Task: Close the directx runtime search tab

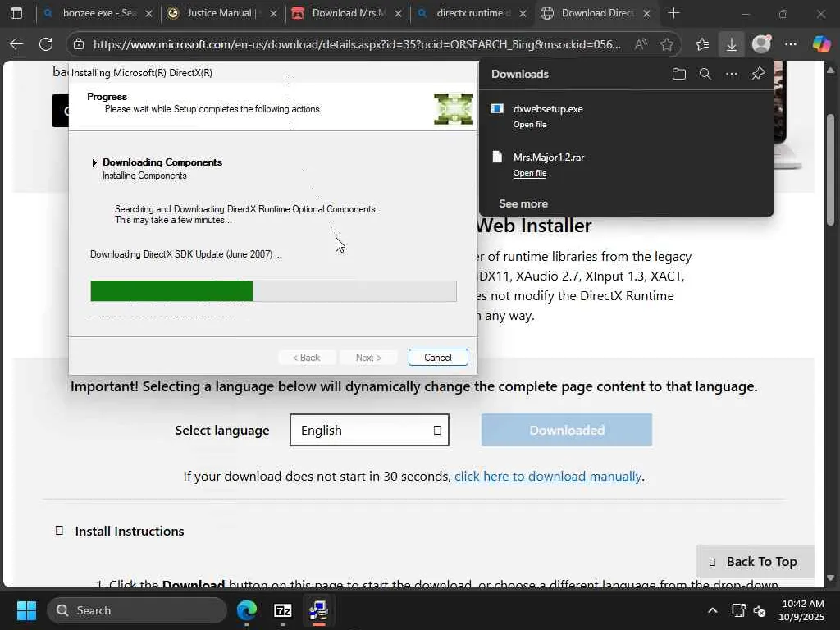Action: 523,13
